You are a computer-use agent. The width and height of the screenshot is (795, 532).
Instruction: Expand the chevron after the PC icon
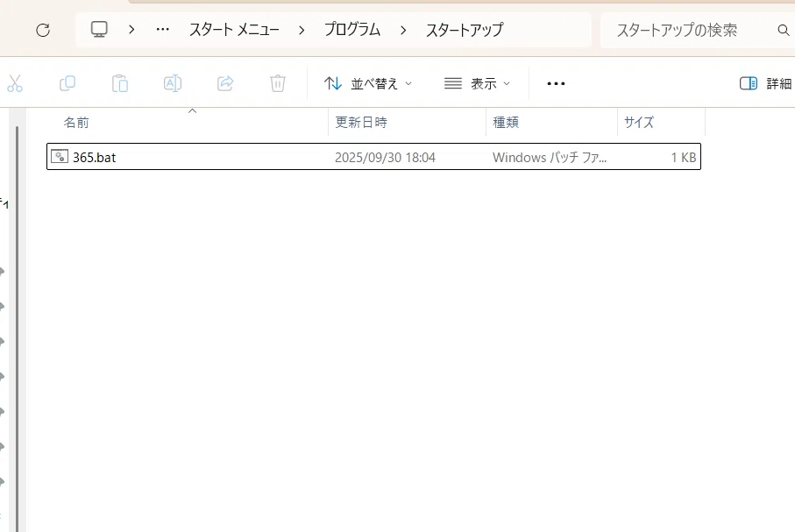[131, 30]
